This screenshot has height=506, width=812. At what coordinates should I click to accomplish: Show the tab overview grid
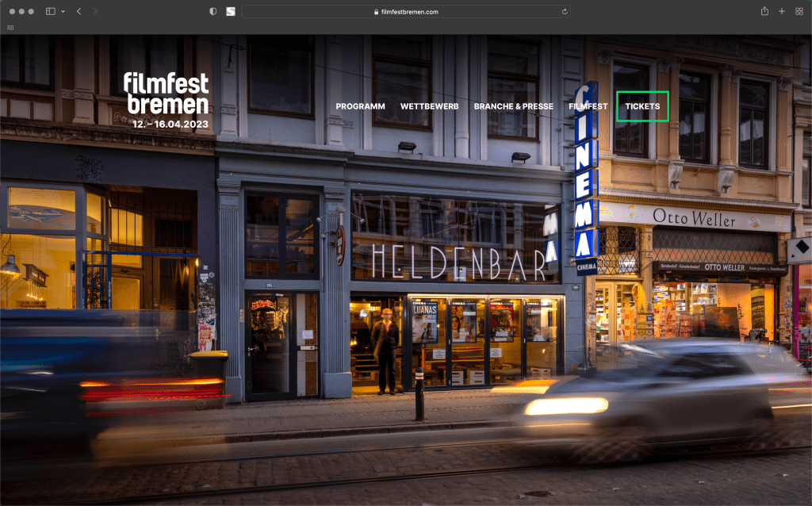coord(799,11)
